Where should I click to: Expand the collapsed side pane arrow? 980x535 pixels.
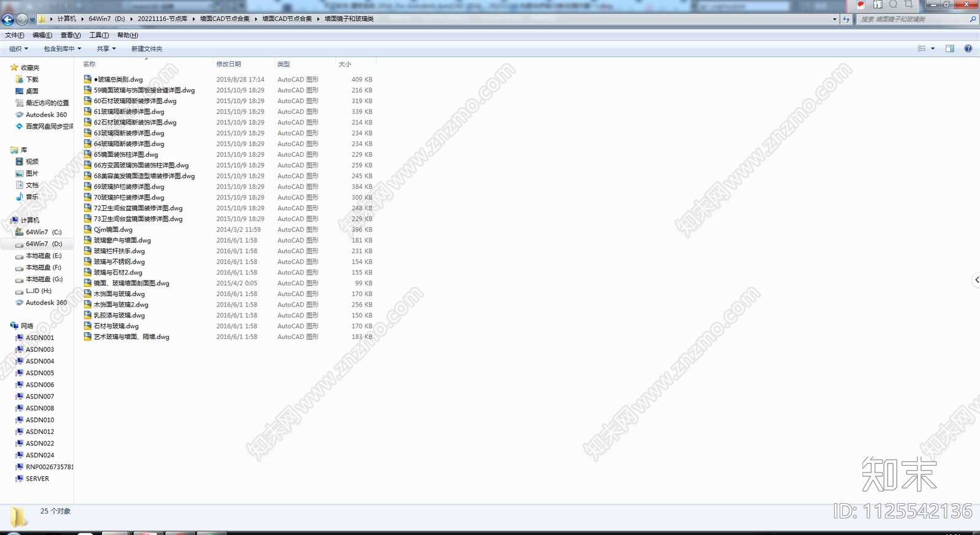point(976,280)
